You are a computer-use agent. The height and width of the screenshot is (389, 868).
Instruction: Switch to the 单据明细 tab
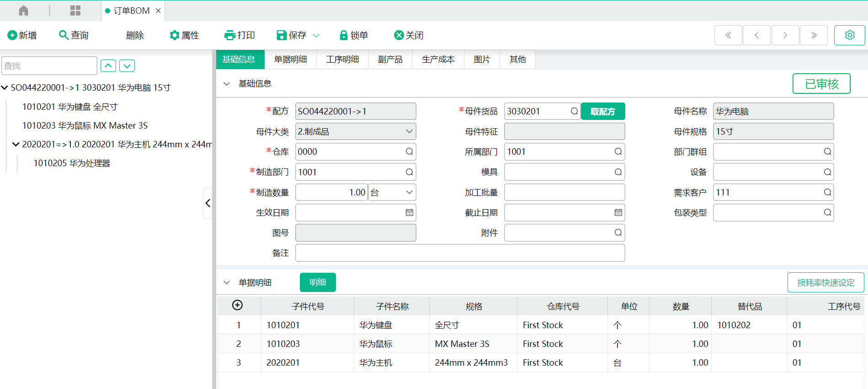point(291,59)
